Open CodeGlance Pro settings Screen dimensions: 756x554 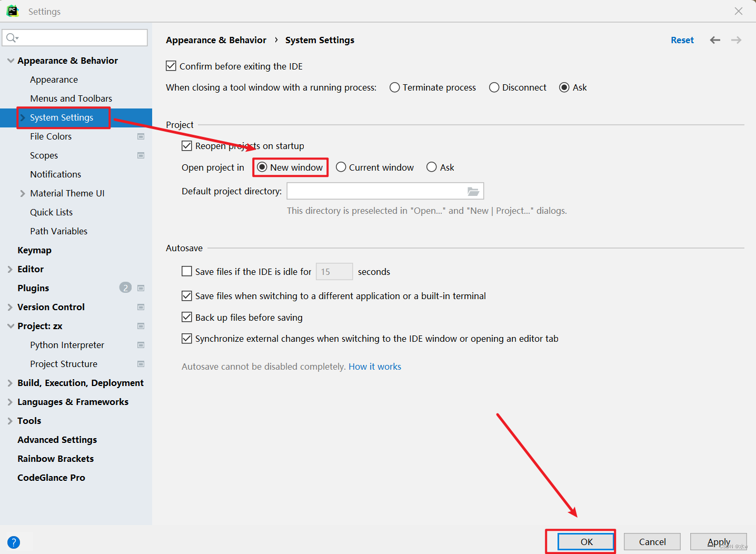point(51,478)
